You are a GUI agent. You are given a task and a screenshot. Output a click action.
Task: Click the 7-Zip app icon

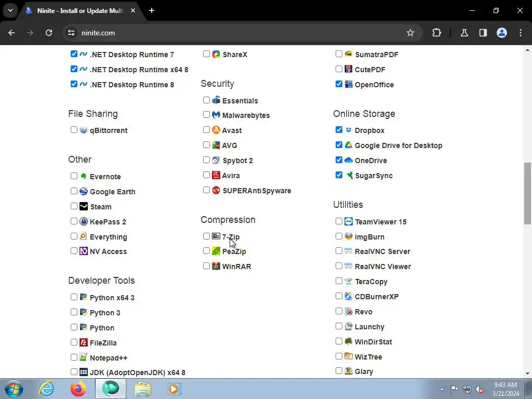click(x=216, y=236)
